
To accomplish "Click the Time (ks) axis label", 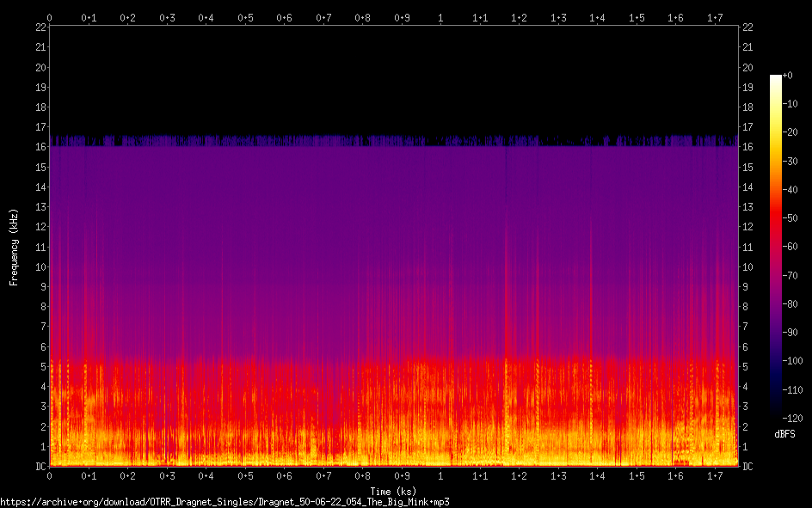I will (x=393, y=491).
